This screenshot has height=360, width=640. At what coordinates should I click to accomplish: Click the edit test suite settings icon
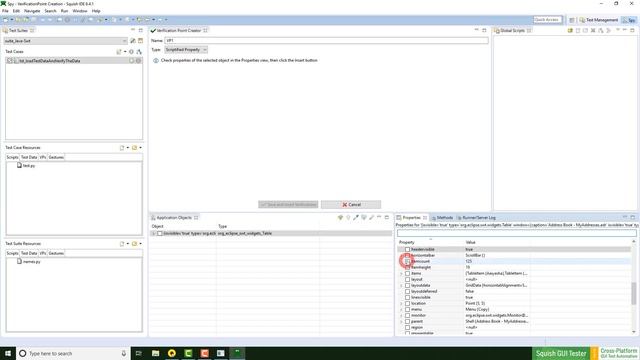[133, 41]
